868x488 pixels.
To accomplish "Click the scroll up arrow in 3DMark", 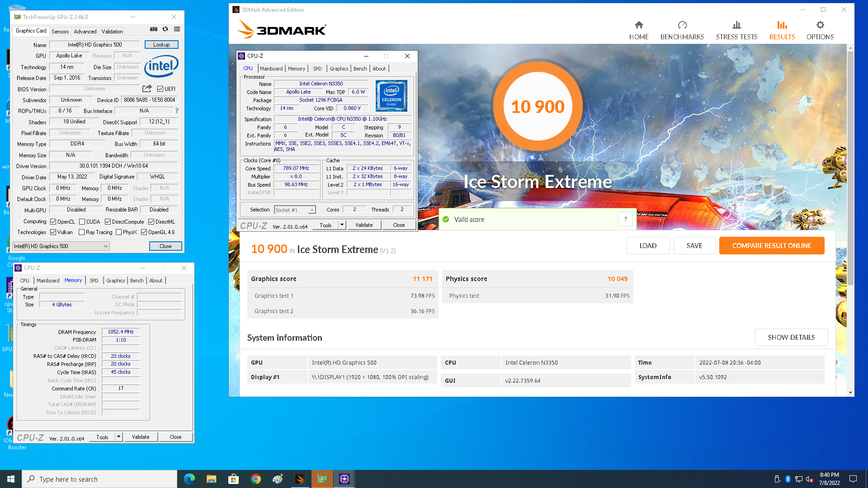I will [851, 47].
